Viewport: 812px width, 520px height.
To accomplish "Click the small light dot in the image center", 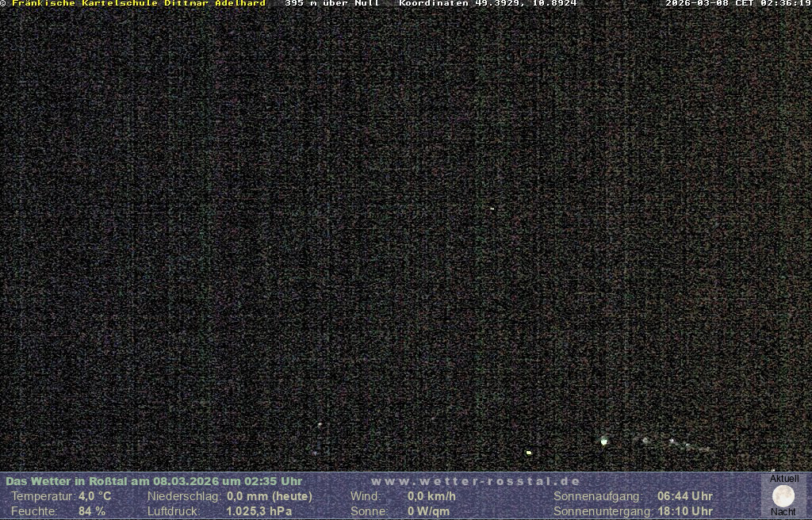I will (492, 208).
